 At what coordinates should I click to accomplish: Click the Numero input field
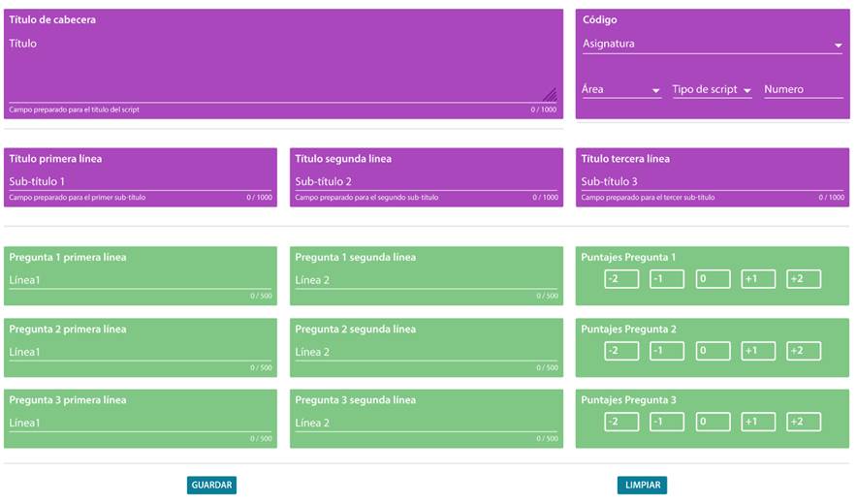[x=803, y=89]
